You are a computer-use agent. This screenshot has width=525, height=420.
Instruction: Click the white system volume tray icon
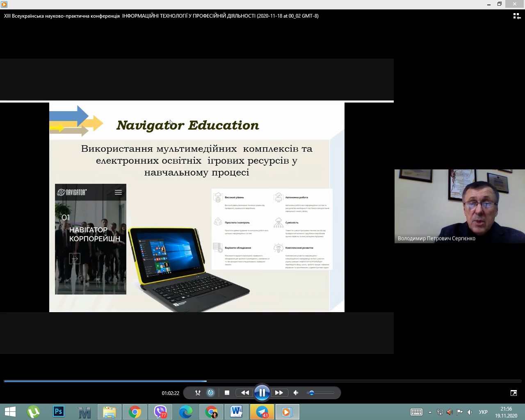pos(470,412)
